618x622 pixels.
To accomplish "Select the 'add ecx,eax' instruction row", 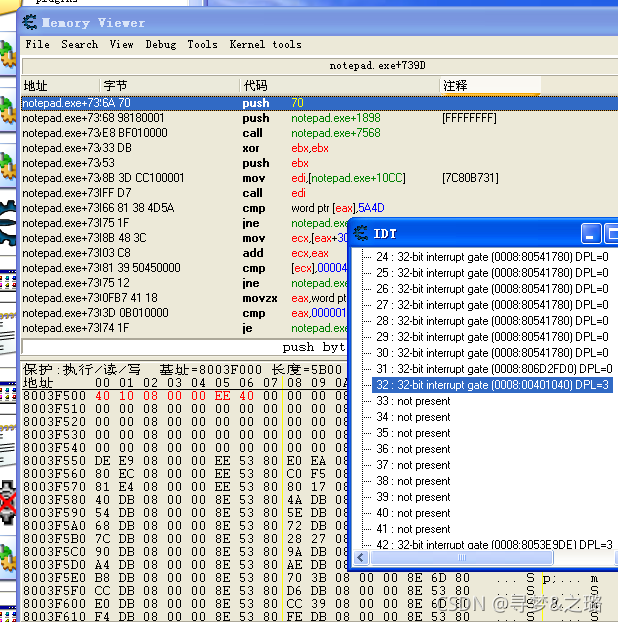I will (x=184, y=253).
